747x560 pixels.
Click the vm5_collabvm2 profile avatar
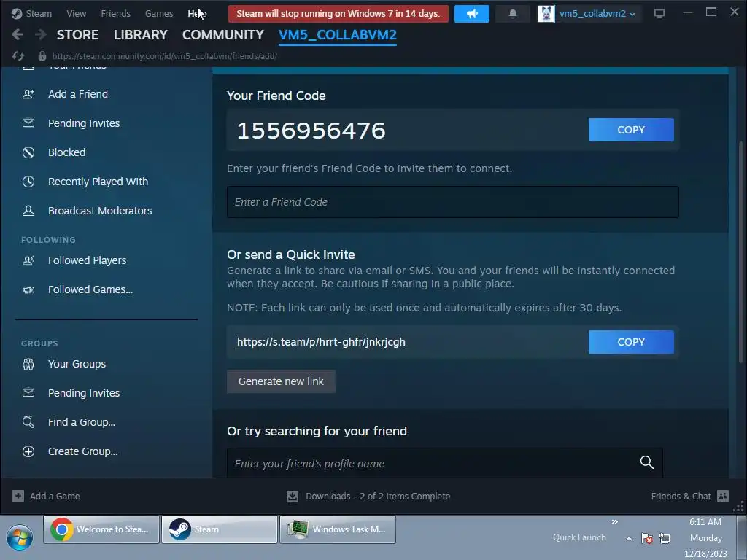coord(546,13)
